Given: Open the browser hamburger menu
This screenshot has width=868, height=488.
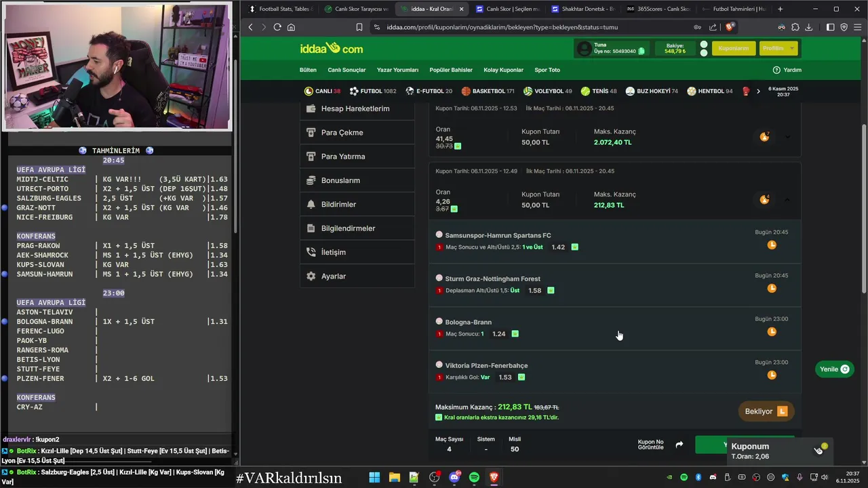Looking at the screenshot, I should click(858, 27).
